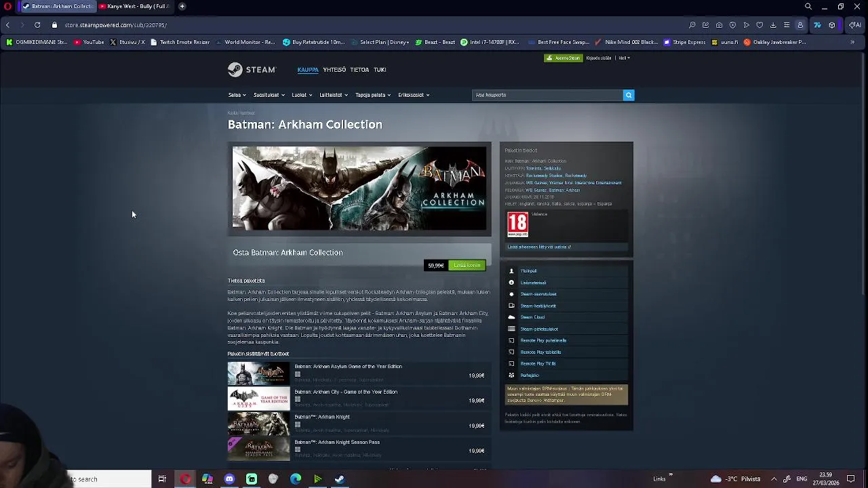Click the Lisää koriin add-to-cart button
868x488 pixels.
(467, 265)
